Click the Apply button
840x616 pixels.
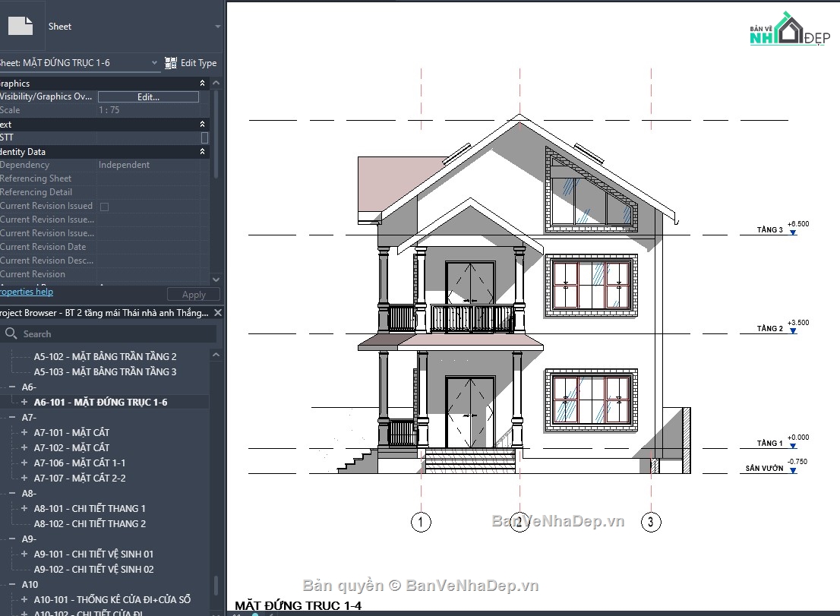[x=194, y=295]
